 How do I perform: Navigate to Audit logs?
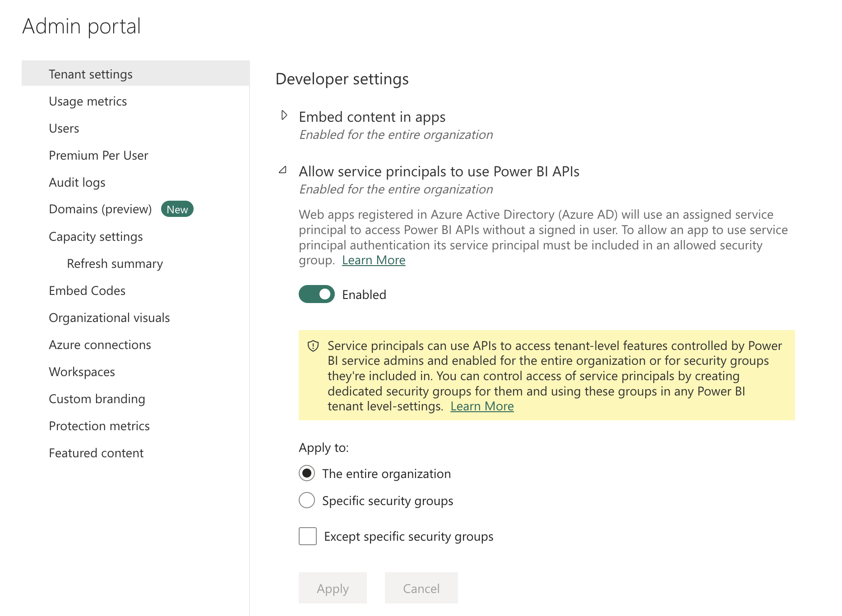pyautogui.click(x=77, y=182)
